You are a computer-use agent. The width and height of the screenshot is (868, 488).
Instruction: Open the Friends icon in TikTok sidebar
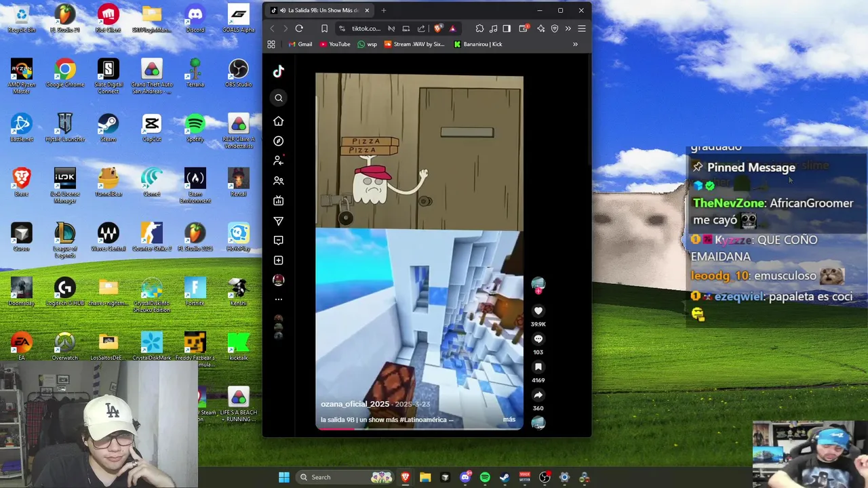[x=279, y=181]
